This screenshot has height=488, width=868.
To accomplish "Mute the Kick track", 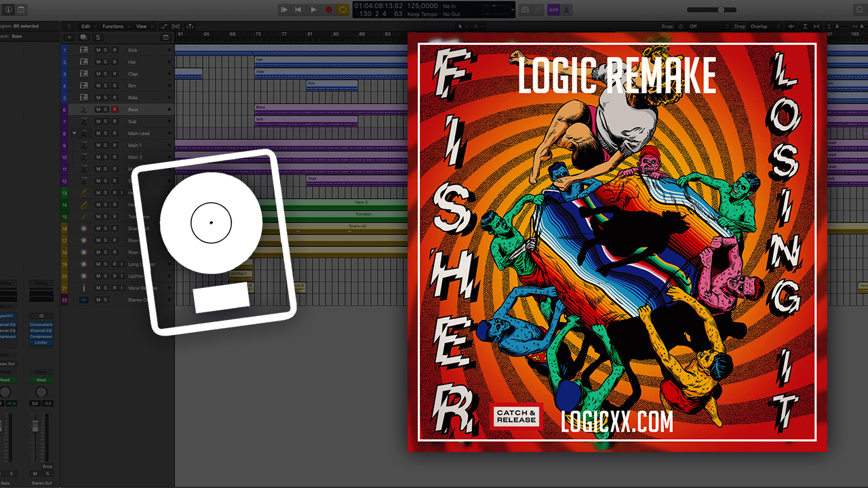I will (x=98, y=50).
